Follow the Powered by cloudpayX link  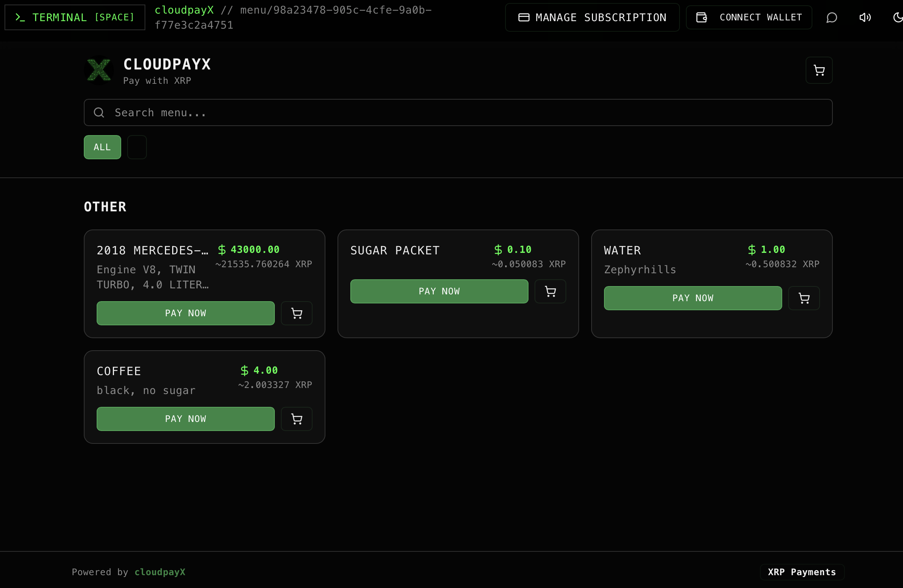(160, 572)
